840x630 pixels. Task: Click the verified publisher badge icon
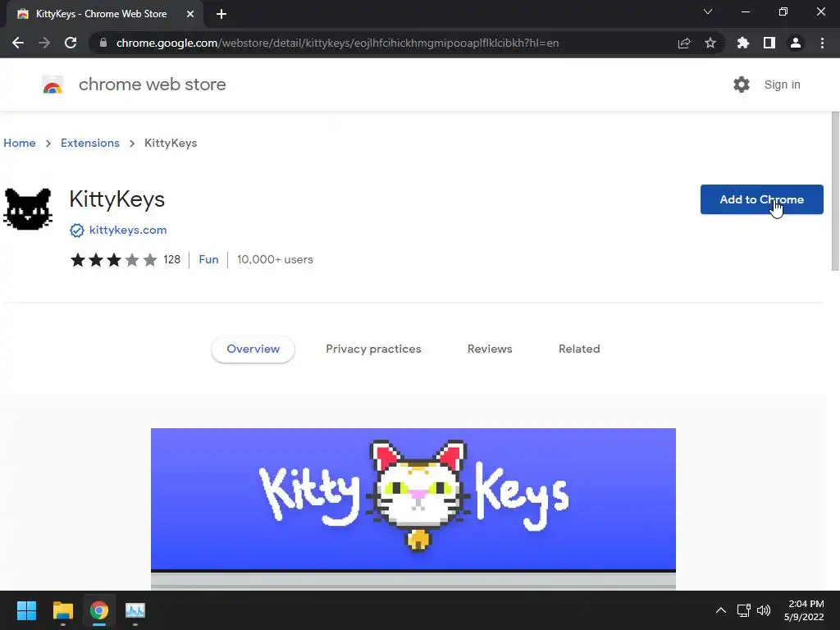tap(76, 231)
